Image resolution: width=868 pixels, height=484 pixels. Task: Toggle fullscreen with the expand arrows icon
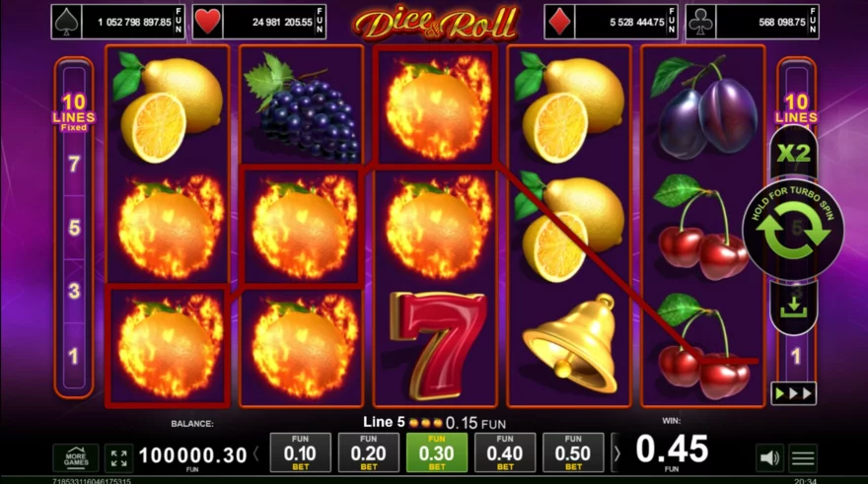click(119, 458)
